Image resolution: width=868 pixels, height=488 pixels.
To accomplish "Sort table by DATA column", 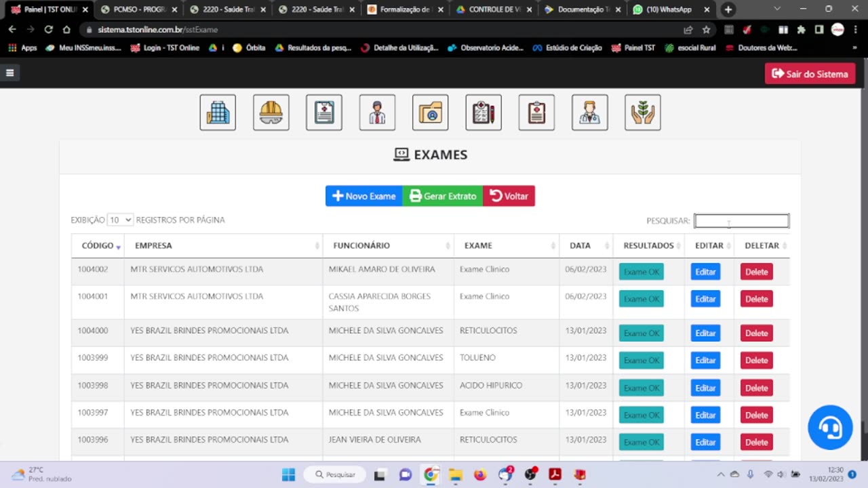I will click(586, 245).
